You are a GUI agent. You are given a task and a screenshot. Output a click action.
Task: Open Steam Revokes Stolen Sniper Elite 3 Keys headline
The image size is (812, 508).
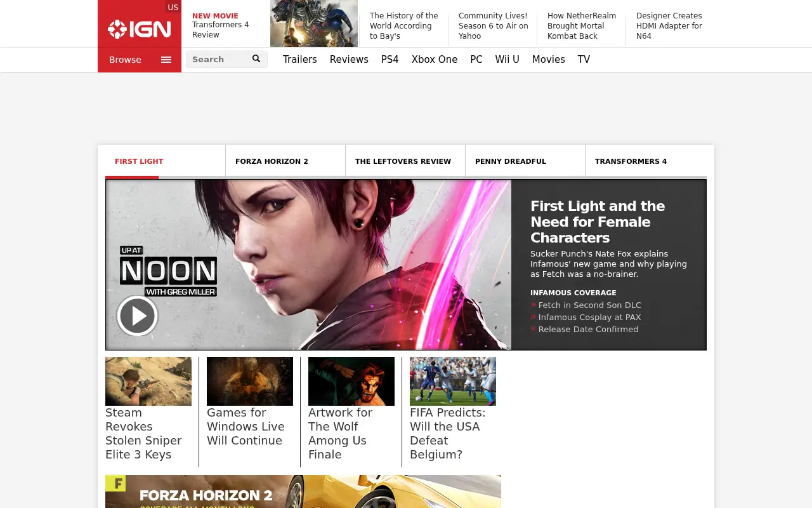click(143, 434)
